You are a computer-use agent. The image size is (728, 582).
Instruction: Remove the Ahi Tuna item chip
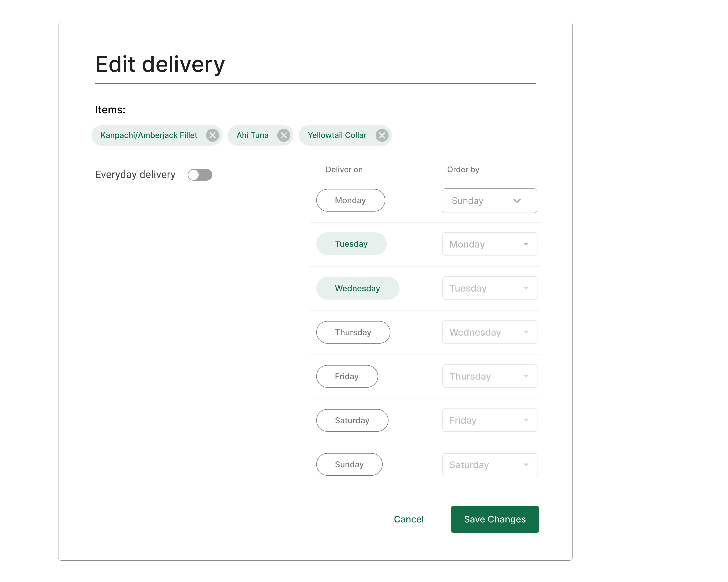click(284, 136)
